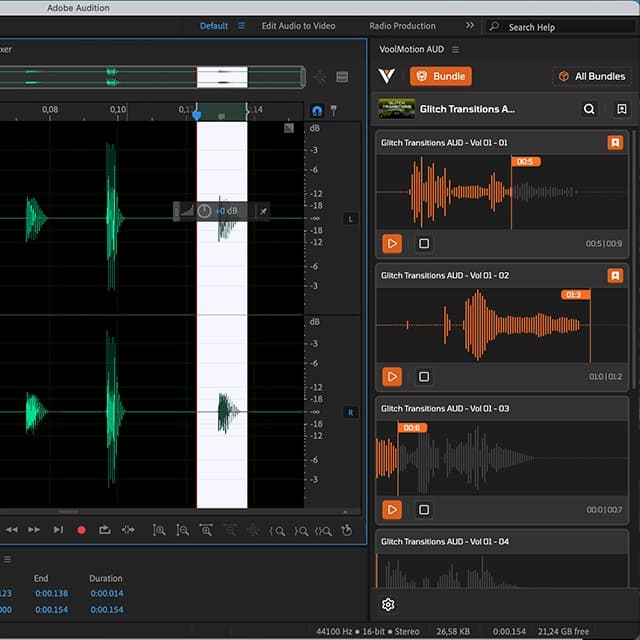
Task: Click the horizontal scrollbar under the waveform
Action: (x=69, y=511)
